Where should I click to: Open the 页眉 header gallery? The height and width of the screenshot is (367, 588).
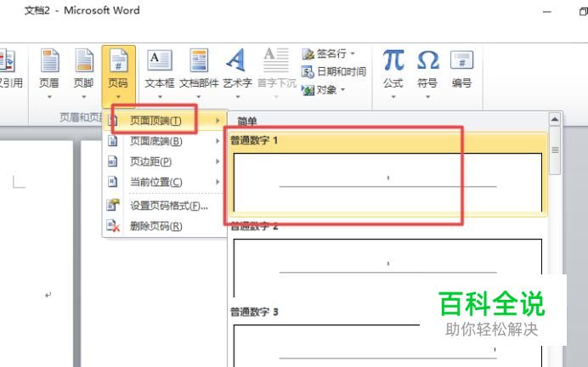click(49, 73)
